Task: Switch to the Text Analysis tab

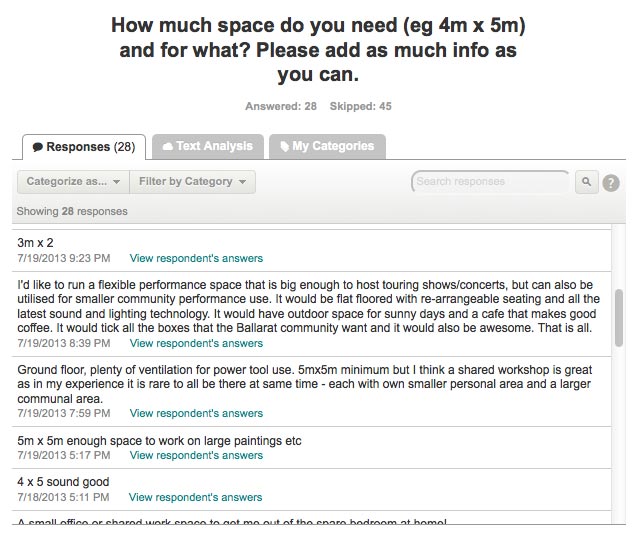Action: [x=207, y=146]
